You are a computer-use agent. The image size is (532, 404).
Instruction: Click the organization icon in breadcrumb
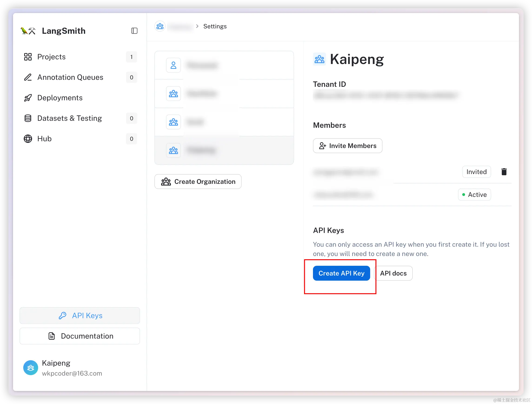click(x=160, y=26)
